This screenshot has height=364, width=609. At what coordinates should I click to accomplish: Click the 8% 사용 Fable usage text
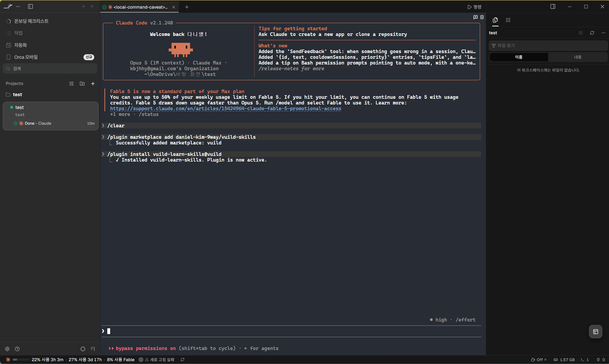(x=121, y=360)
